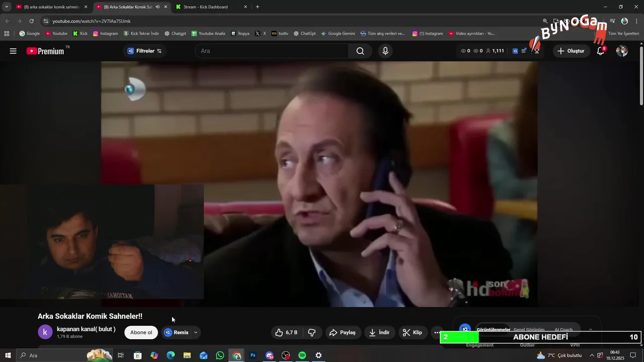Click the YouTube magnifier search button
This screenshot has height=362, width=644.
pos(360,51)
